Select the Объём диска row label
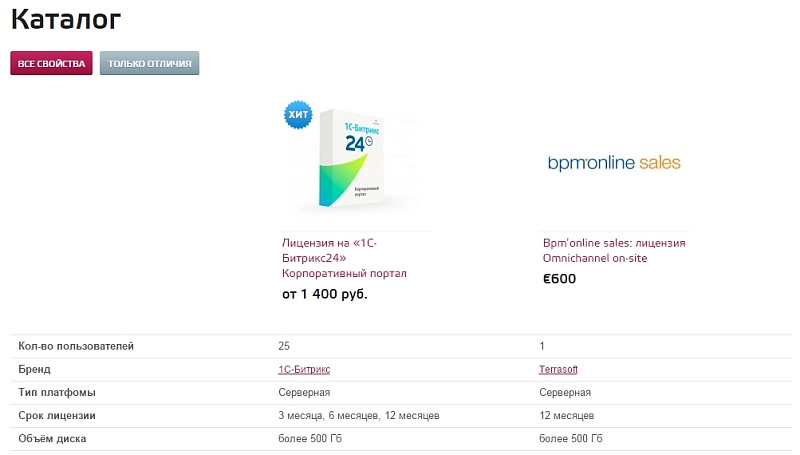This screenshot has height=455, width=800. click(52, 438)
